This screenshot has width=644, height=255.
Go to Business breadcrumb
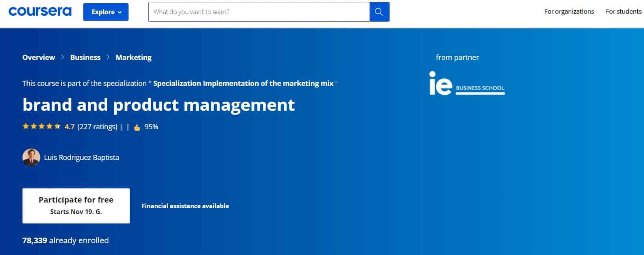tap(85, 57)
